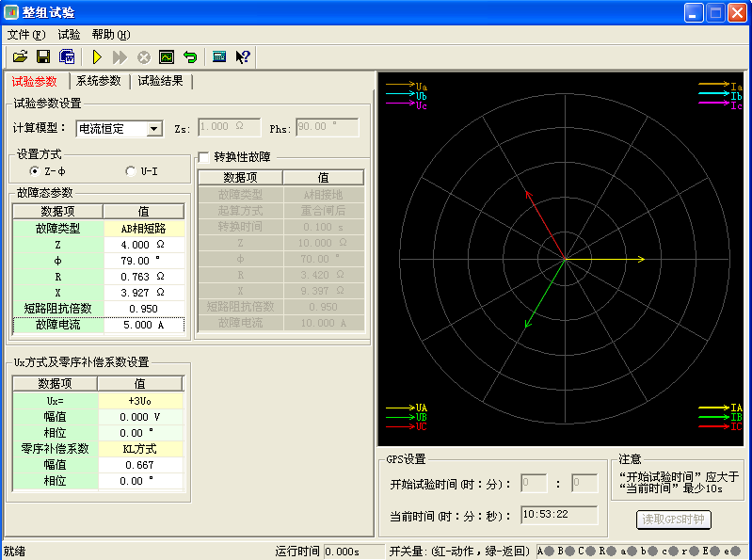The width and height of the screenshot is (752, 560).
Task: Click the green return arrow icon
Action: point(189,57)
